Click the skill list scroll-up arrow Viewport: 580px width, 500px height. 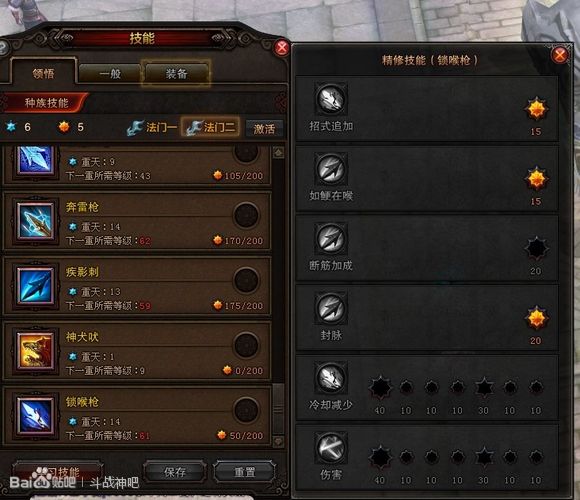click(278, 152)
